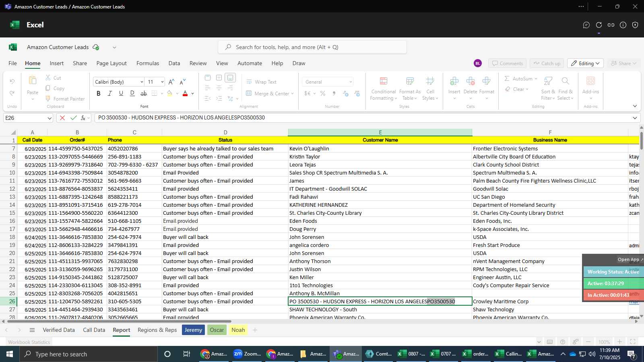The width and height of the screenshot is (644, 362).
Task: Decrease font size icon
Action: 182,82
